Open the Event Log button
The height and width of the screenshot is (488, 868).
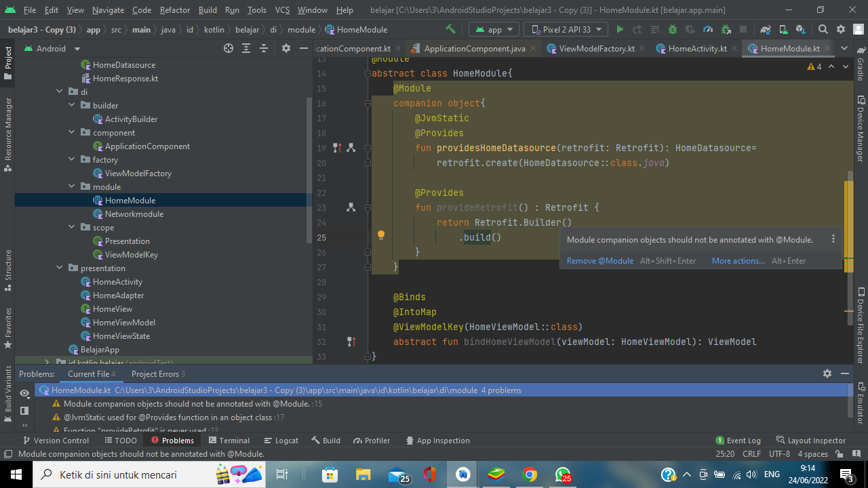pos(738,440)
